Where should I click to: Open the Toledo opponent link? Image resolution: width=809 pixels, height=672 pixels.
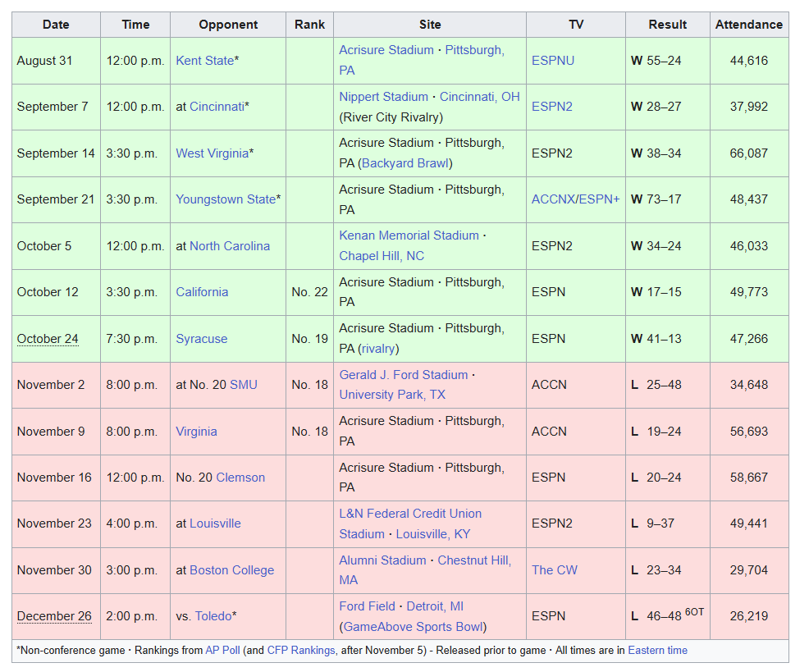tap(213, 615)
